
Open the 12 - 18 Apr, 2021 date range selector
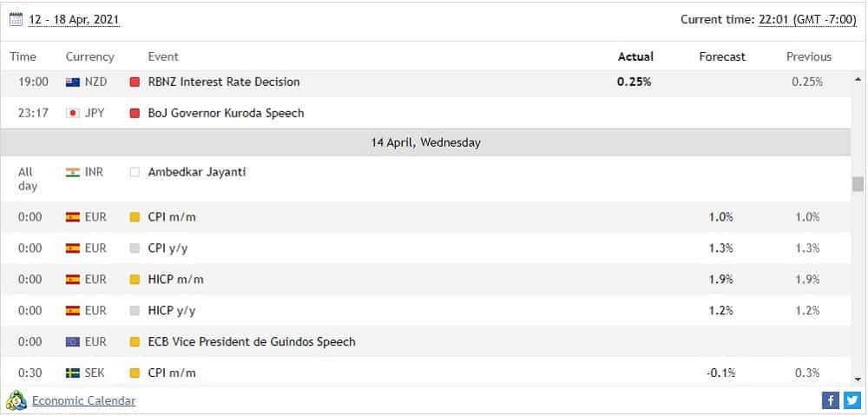pos(74,20)
